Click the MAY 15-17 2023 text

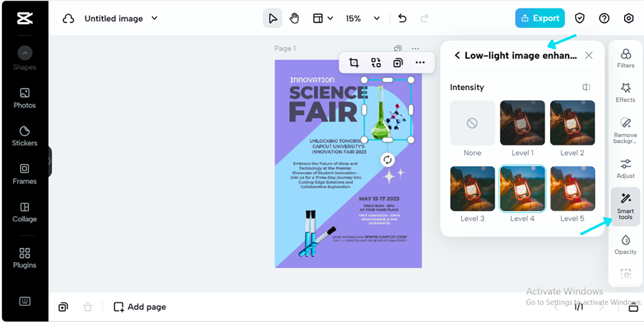[x=379, y=199]
